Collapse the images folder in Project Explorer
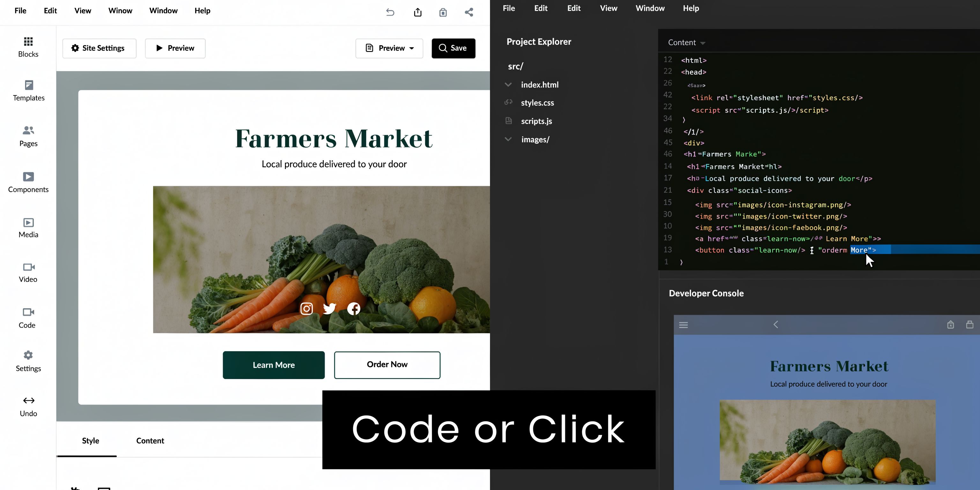Viewport: 980px width, 490px height. tap(508, 139)
